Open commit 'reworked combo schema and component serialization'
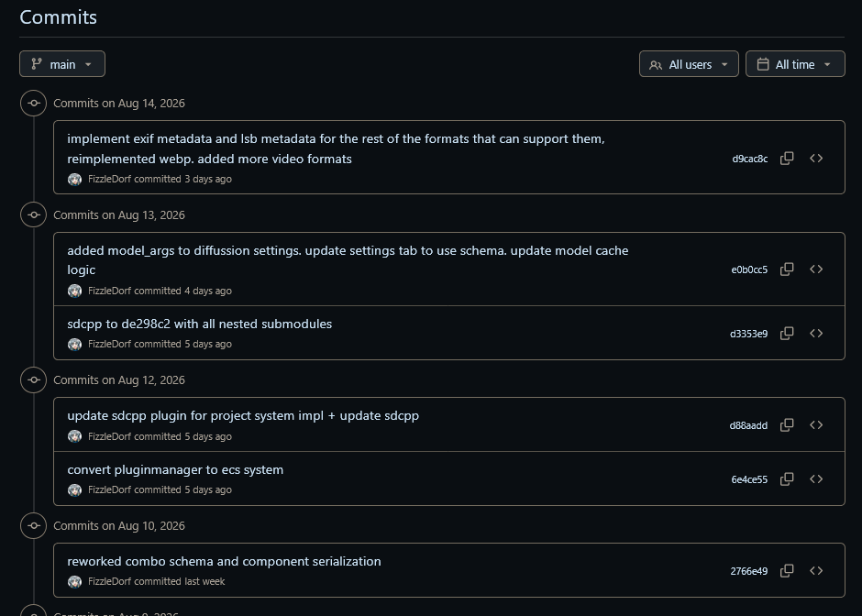 coord(224,561)
